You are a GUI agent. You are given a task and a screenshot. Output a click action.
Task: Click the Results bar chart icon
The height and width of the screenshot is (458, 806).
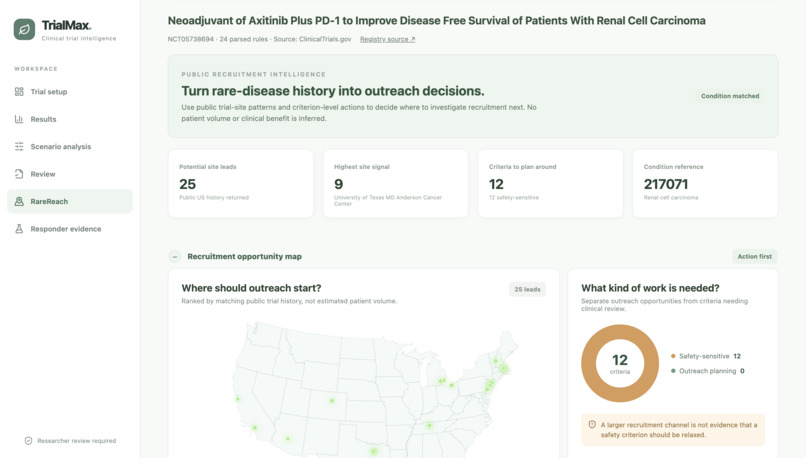(x=19, y=119)
